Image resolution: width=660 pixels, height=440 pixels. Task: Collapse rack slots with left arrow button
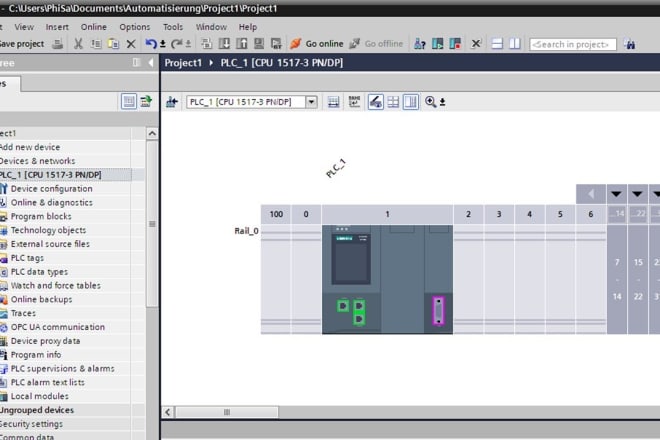point(591,194)
